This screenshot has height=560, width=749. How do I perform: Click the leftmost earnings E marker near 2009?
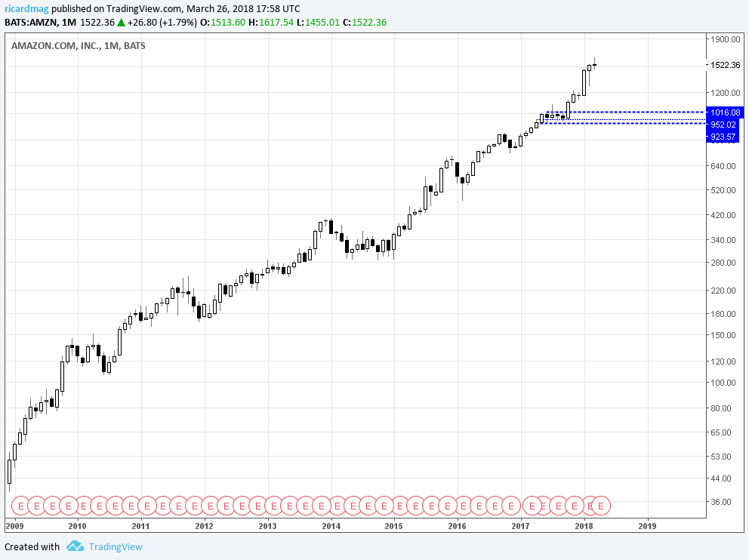tap(20, 506)
